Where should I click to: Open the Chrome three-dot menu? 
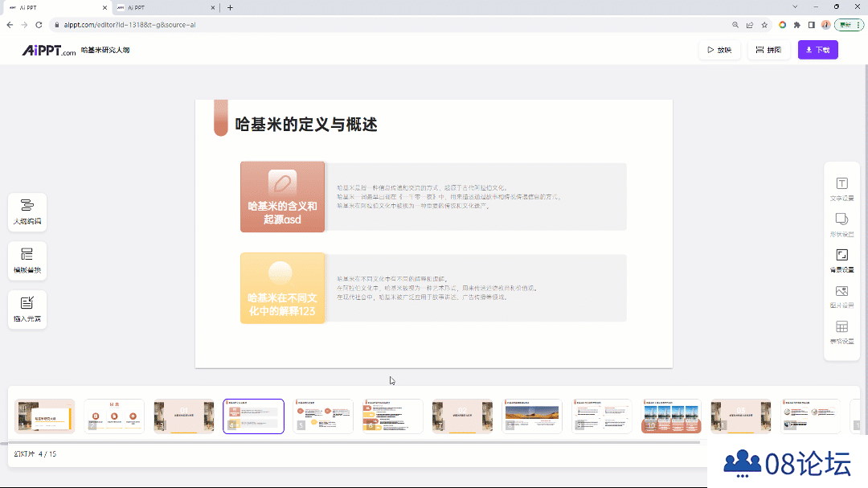(858, 25)
